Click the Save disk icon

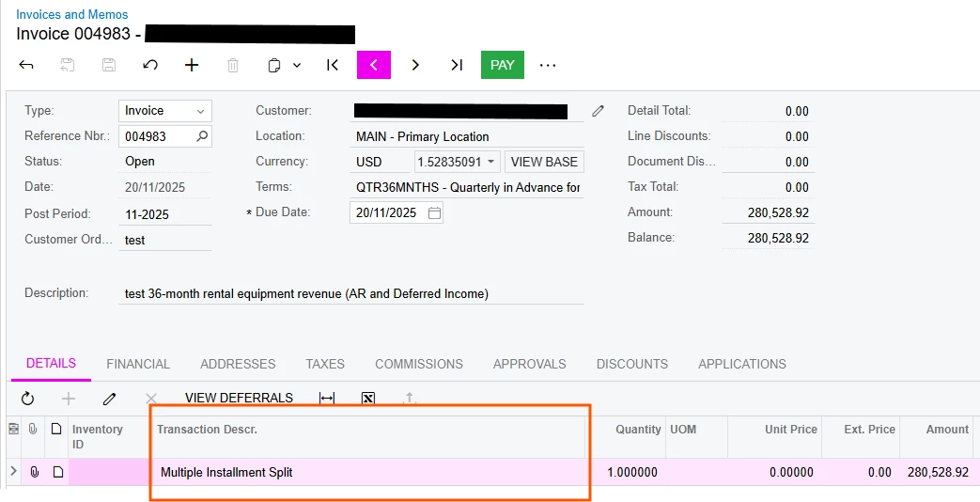pos(109,65)
